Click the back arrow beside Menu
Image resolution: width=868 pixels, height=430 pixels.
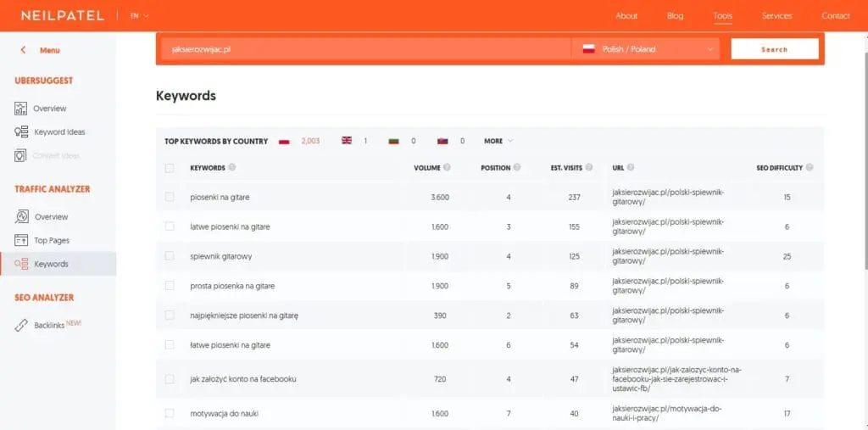23,50
